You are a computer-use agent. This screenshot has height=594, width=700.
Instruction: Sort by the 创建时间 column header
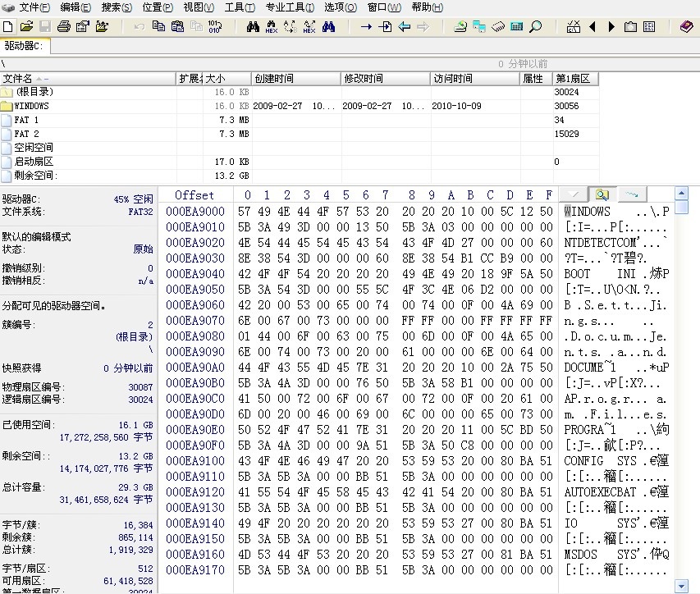click(296, 79)
